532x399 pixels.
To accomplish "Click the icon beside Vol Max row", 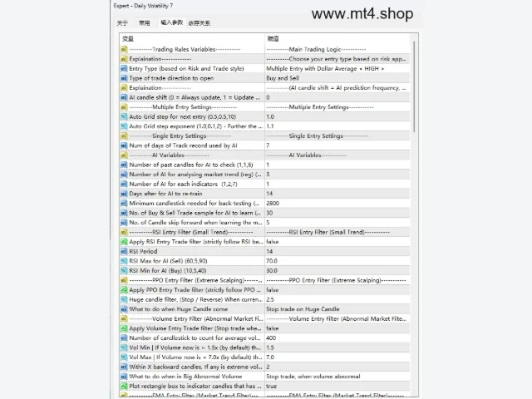I will [x=124, y=357].
